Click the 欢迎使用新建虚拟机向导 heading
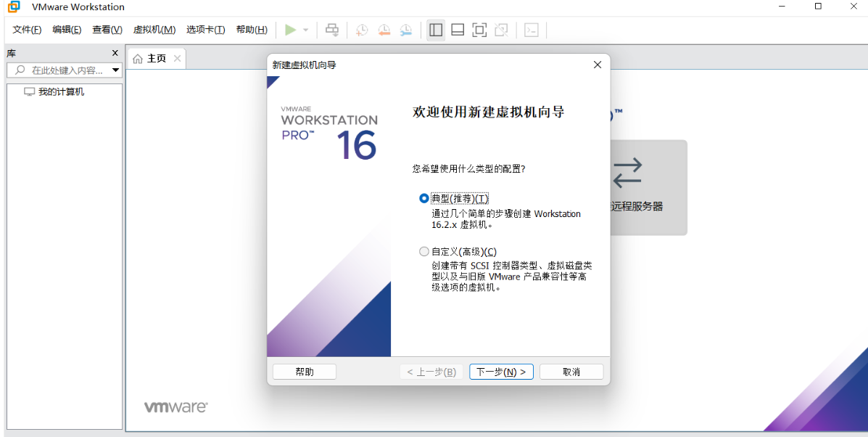The height and width of the screenshot is (437, 868). tap(489, 112)
